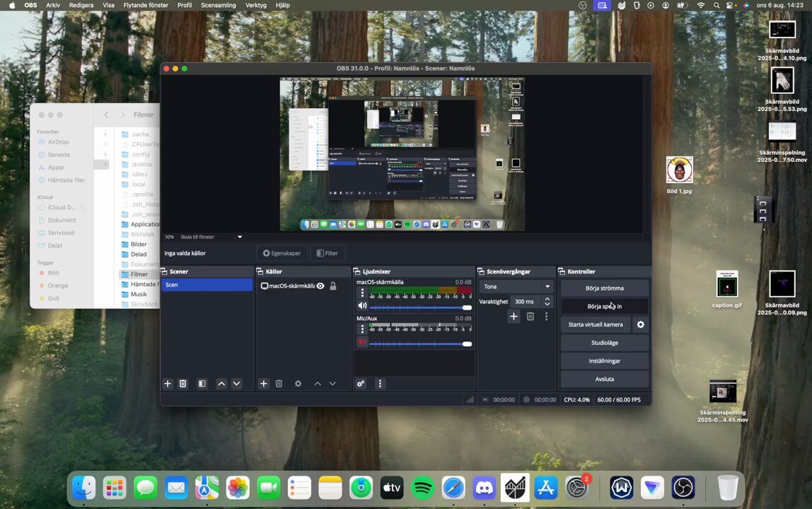Screen dimensions: 812x509
Task: Open scene filters icon in Scener panel
Action: [x=202, y=384]
